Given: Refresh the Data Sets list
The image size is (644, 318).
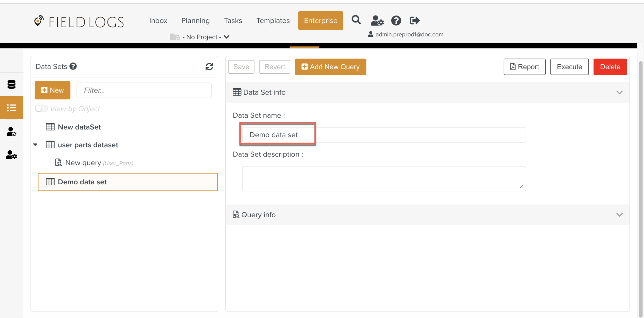Looking at the screenshot, I should point(209,67).
